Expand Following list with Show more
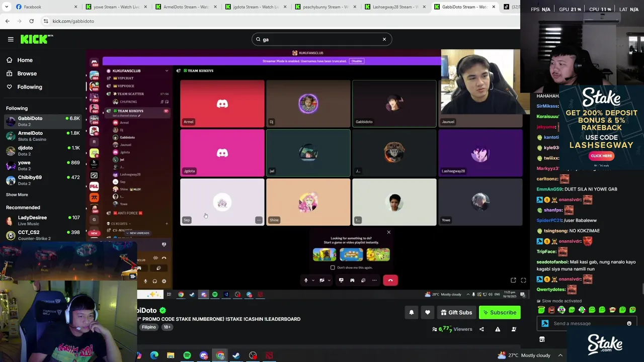The height and width of the screenshot is (362, 644). [x=17, y=195]
